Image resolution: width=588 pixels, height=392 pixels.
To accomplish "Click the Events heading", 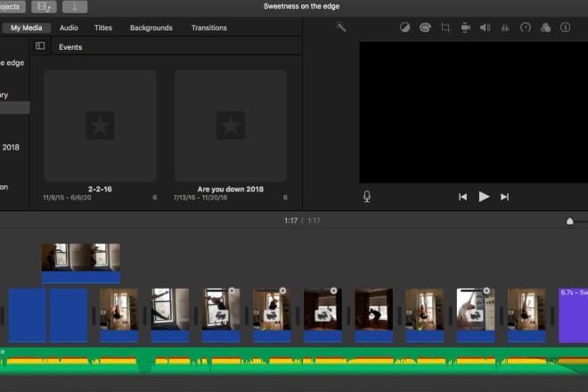I will 70,47.
